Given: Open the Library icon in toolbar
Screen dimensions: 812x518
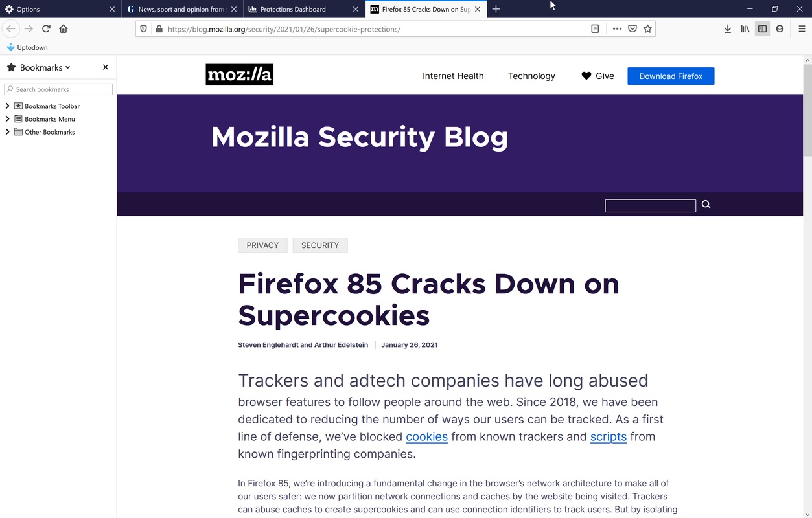Looking at the screenshot, I should coord(745,29).
